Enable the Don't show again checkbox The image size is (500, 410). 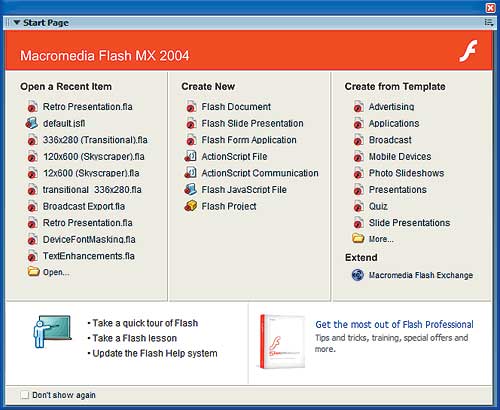click(x=24, y=395)
